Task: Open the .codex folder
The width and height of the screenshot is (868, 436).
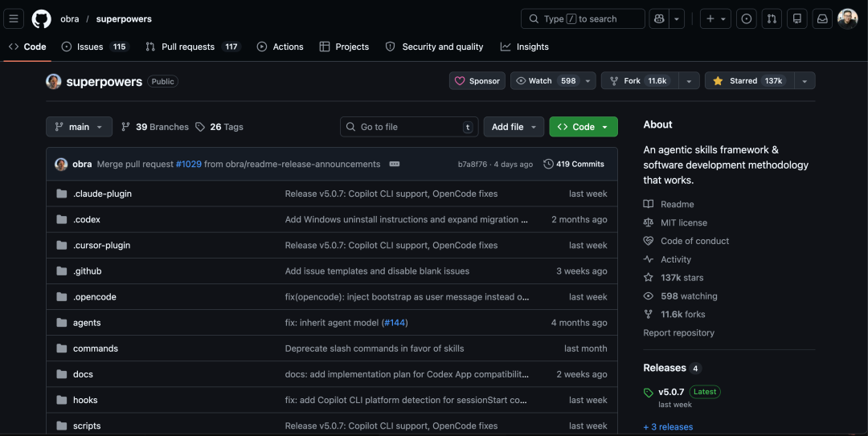Action: [87, 220]
